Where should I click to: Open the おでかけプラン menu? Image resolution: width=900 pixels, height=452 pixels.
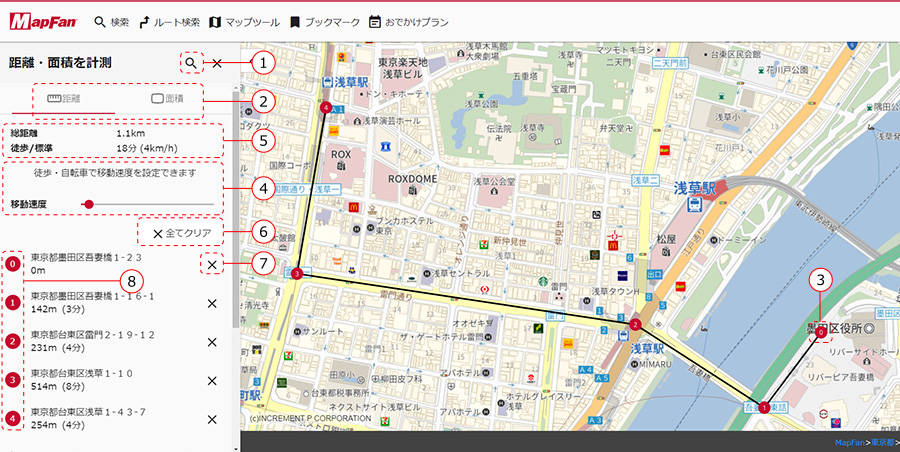point(409,22)
